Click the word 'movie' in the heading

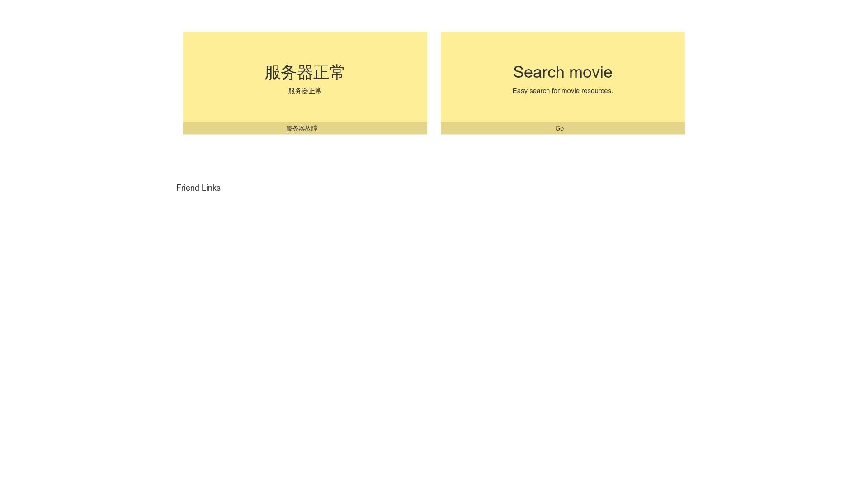[590, 72]
